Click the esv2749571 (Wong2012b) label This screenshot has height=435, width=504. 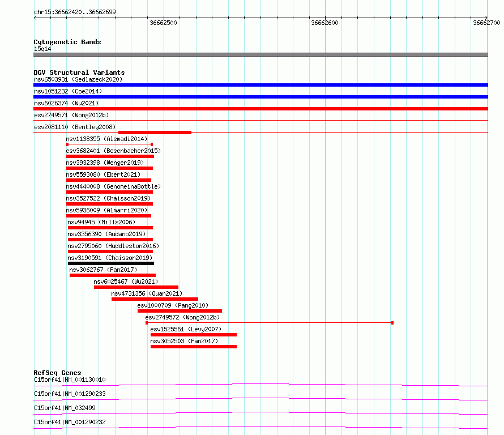pyautogui.click(x=71, y=115)
